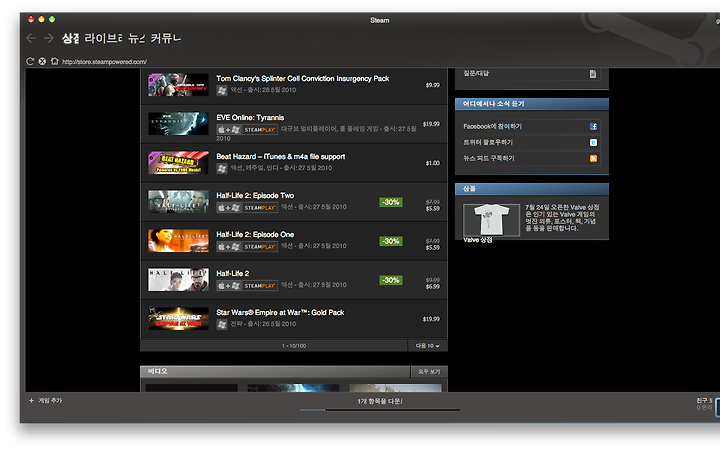720x450 pixels.
Task: Open the 뉴스 (News) tab
Action: (136, 38)
